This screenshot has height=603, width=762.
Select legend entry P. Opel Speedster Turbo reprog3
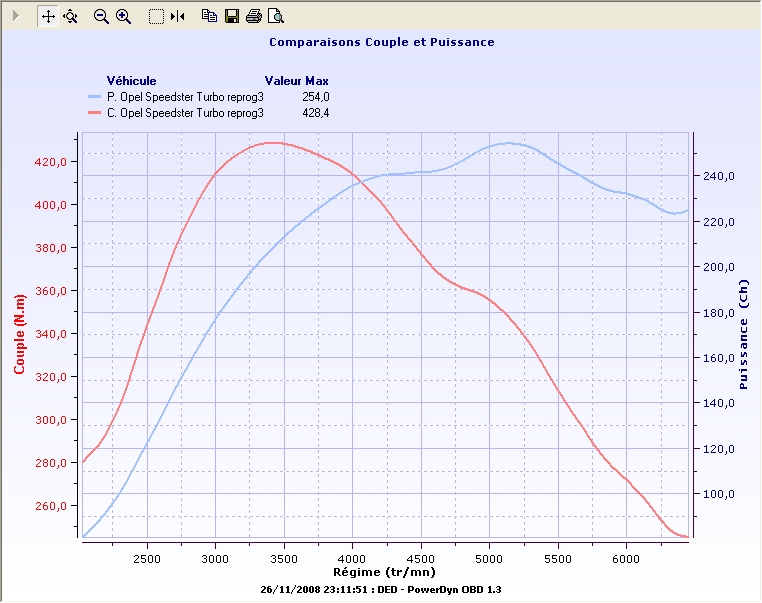[185, 97]
